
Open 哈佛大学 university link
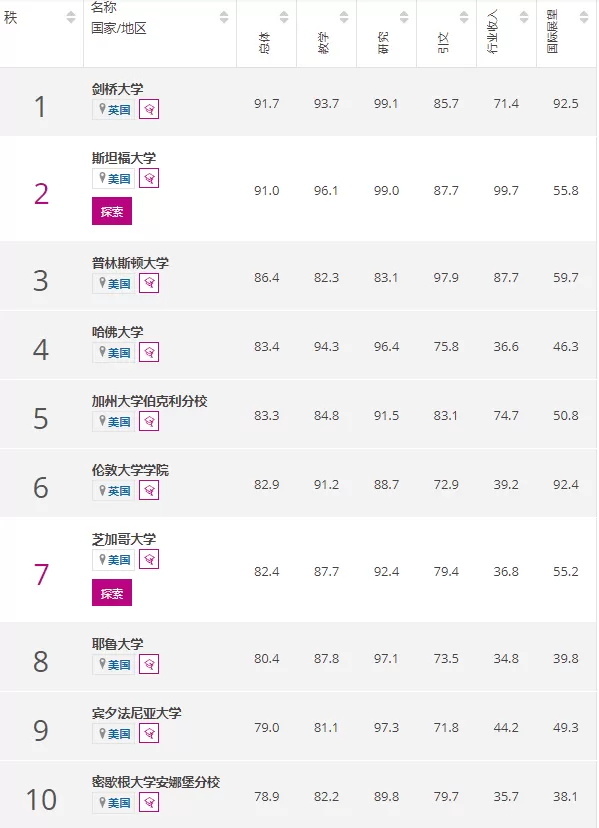[x=117, y=332]
